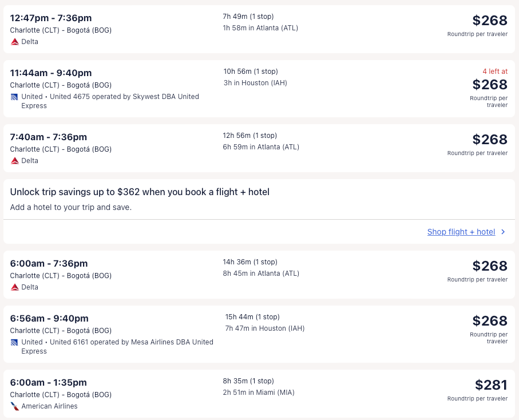Click the United logo on the 6:56am flight
519x420 pixels.
[x=14, y=342]
